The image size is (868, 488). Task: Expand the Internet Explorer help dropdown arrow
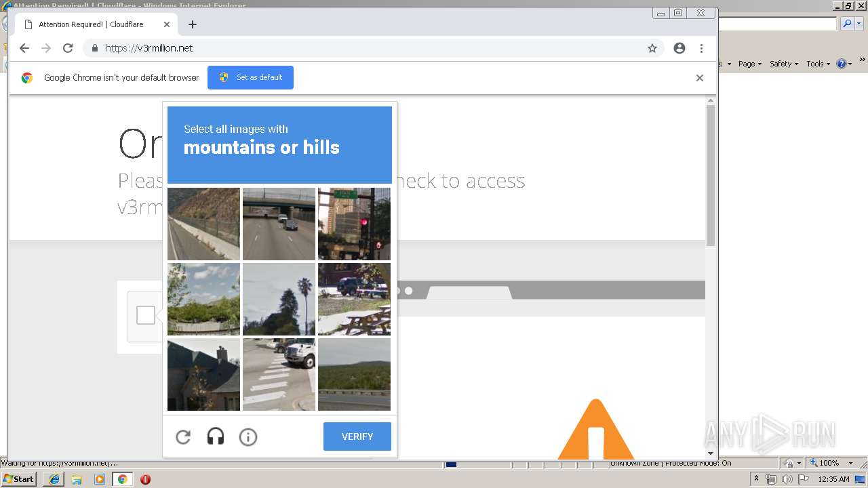850,64
